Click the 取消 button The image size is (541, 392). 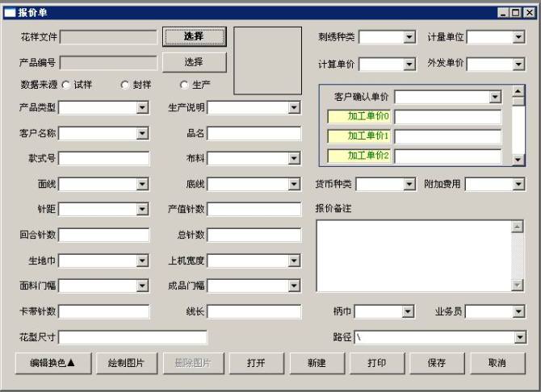click(497, 363)
